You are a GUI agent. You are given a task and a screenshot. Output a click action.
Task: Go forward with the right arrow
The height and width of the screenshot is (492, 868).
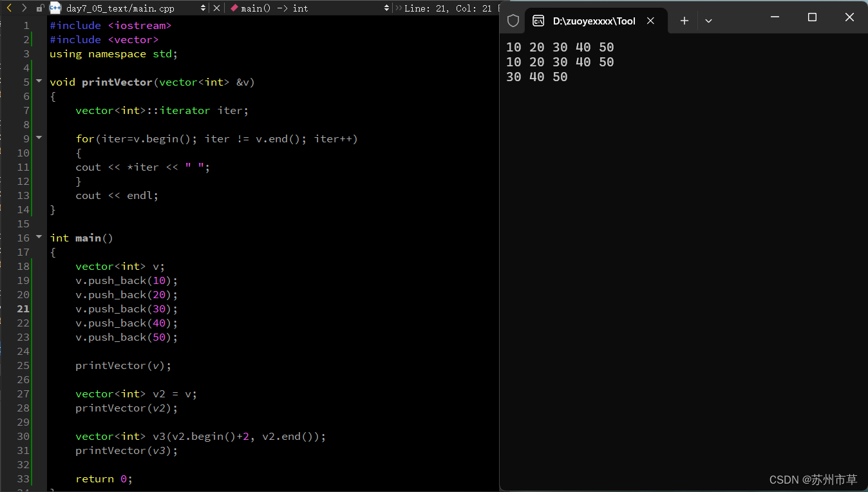coord(24,8)
